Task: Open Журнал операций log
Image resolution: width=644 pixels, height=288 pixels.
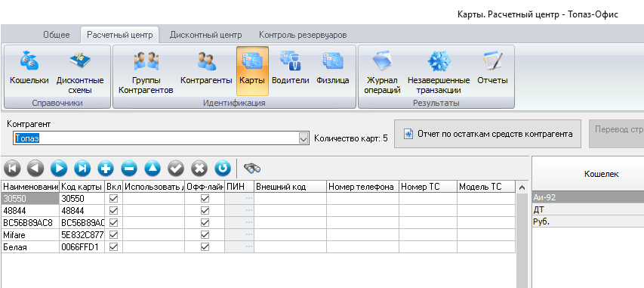Action: pos(382,73)
